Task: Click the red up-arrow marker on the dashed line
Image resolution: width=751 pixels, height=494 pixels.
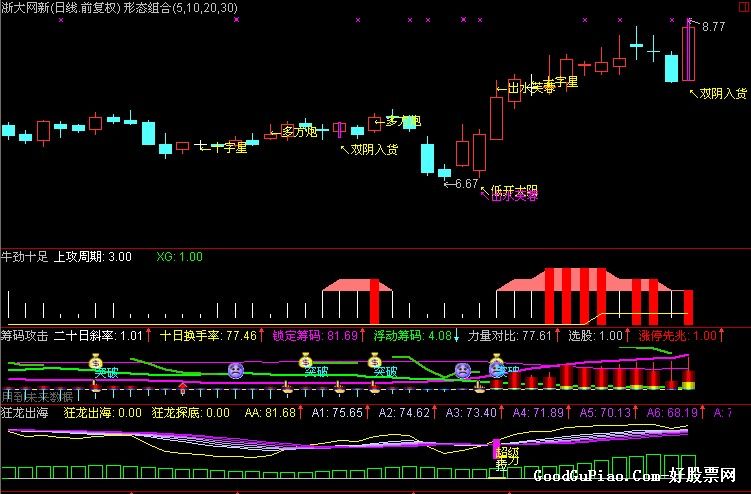Action: [x=182, y=388]
